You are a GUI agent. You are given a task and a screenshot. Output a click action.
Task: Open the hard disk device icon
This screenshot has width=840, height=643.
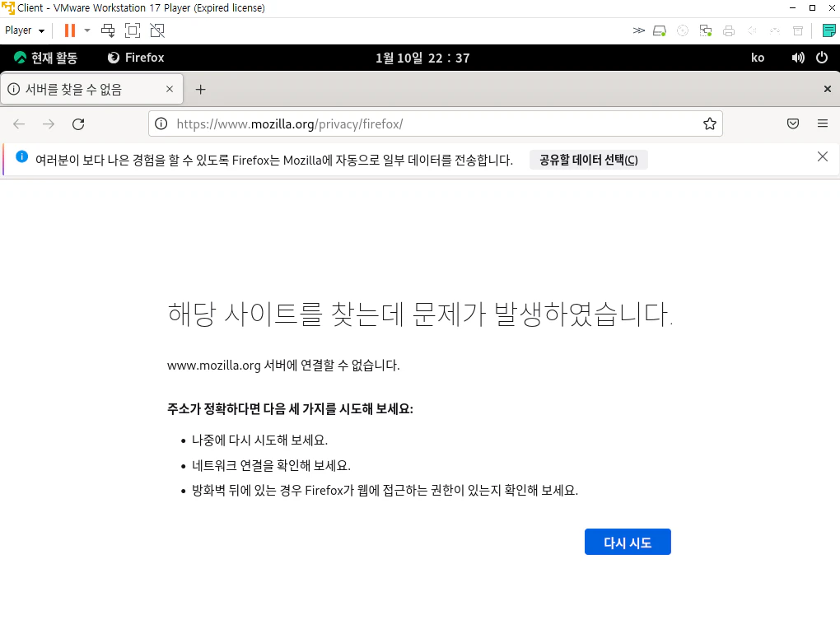click(x=660, y=30)
